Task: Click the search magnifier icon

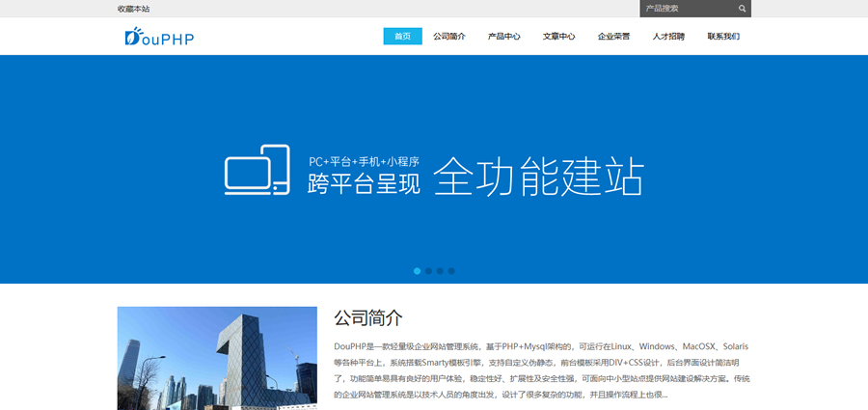Action: (742, 9)
